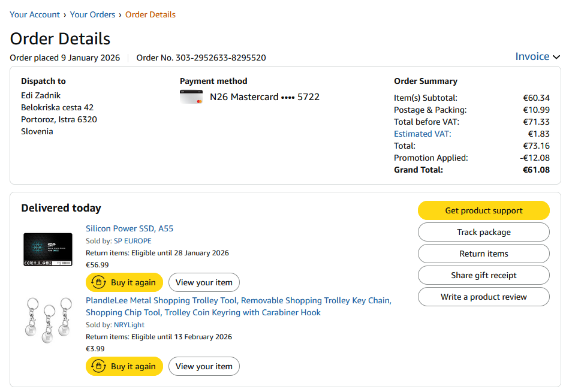
Task: Open PlandleLee Shopping Trolley Tool link
Action: click(238, 306)
